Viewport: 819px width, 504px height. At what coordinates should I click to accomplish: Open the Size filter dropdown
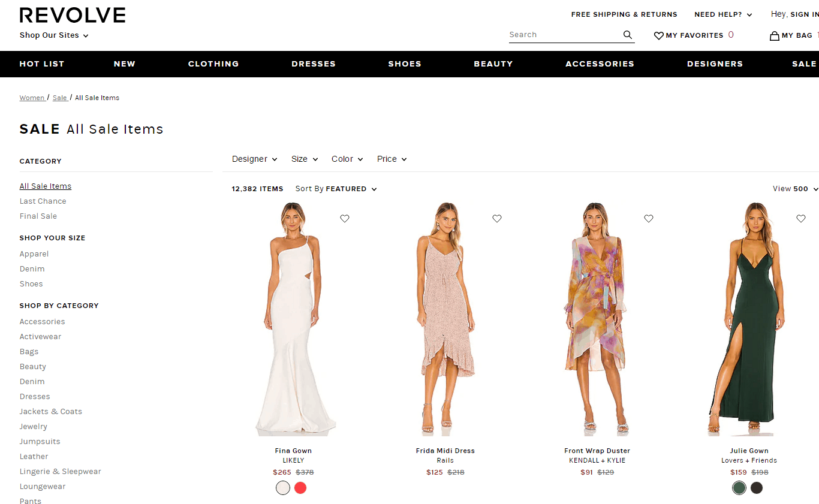305,159
